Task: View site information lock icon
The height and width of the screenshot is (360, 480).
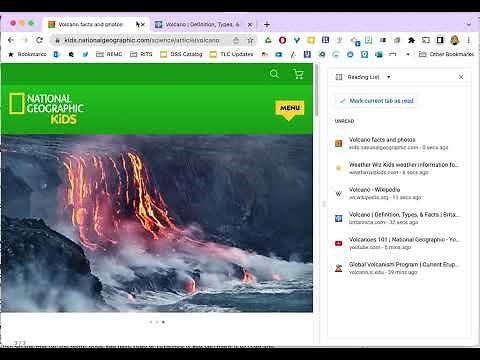Action: pyautogui.click(x=57, y=41)
